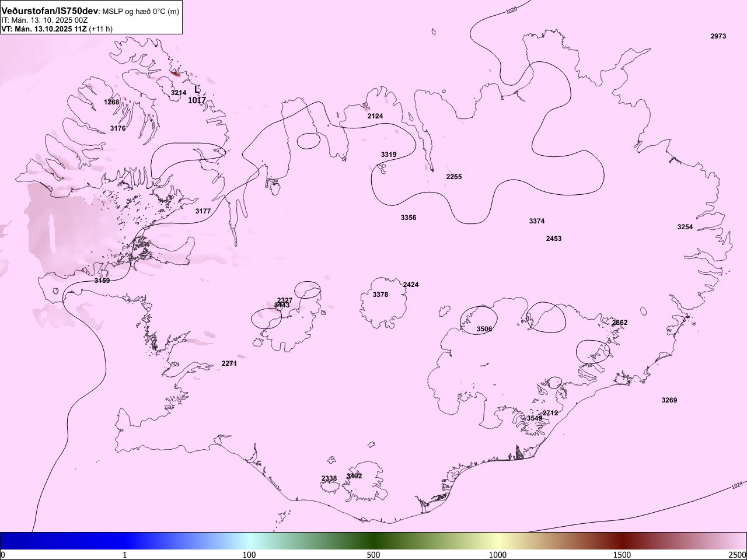Click the 3378 height value
The image size is (747, 560).
coord(381,295)
